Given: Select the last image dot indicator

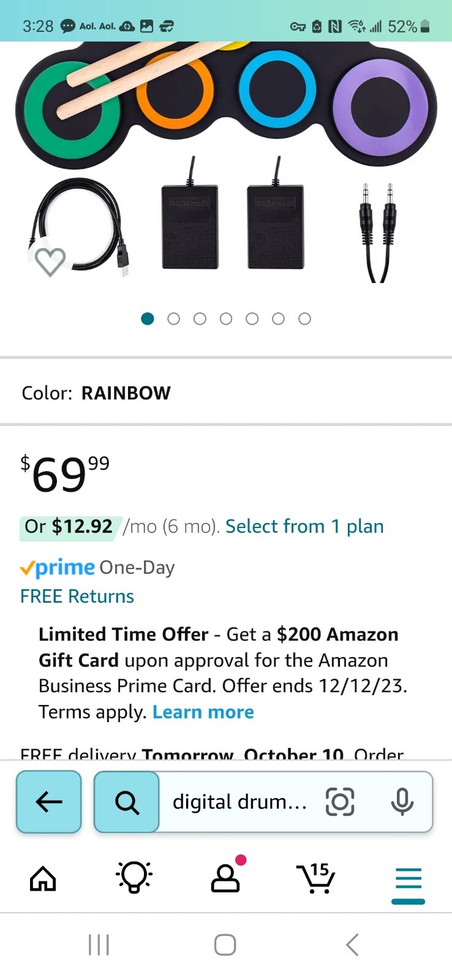Looking at the screenshot, I should [304, 318].
